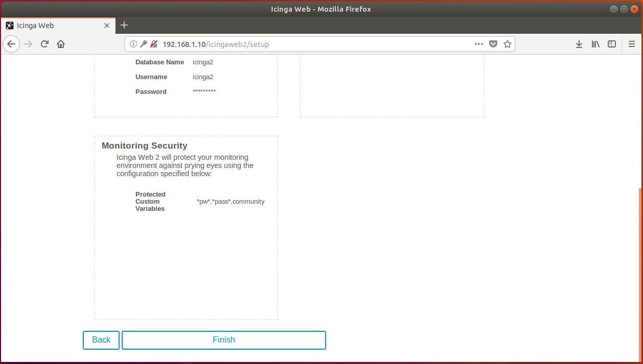Click the '*pw*,*pass*,community' value

(x=231, y=202)
